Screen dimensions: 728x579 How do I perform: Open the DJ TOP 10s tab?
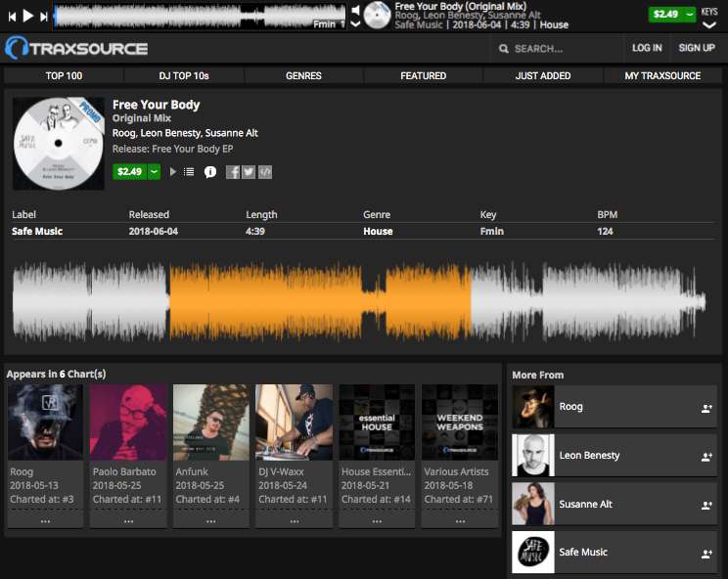[x=184, y=75]
